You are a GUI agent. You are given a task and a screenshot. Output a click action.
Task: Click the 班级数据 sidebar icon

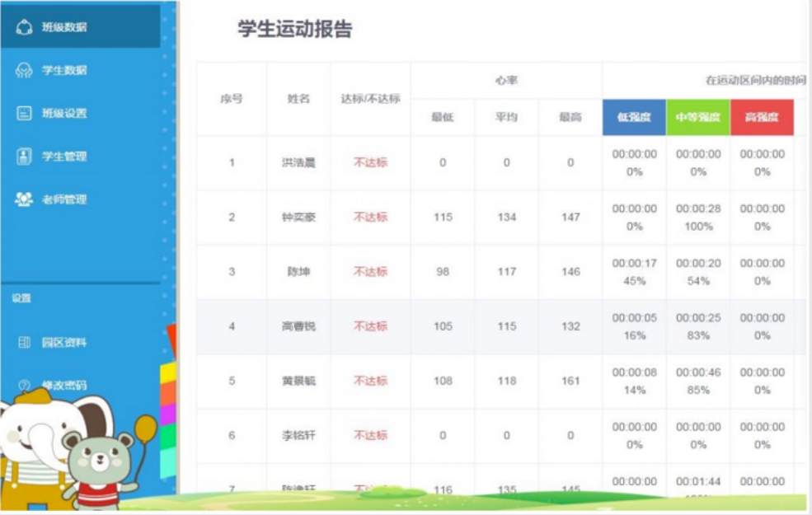tap(25, 27)
